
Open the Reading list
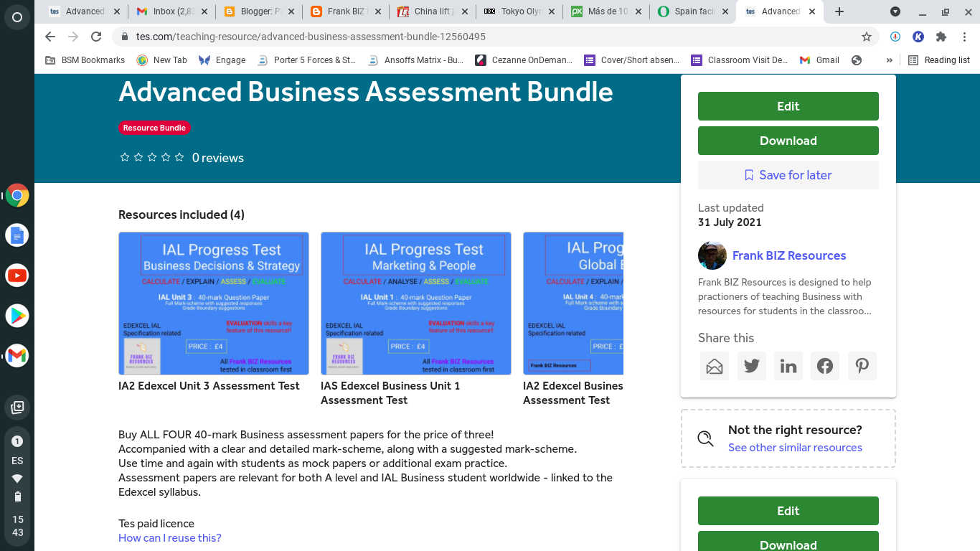click(x=939, y=60)
